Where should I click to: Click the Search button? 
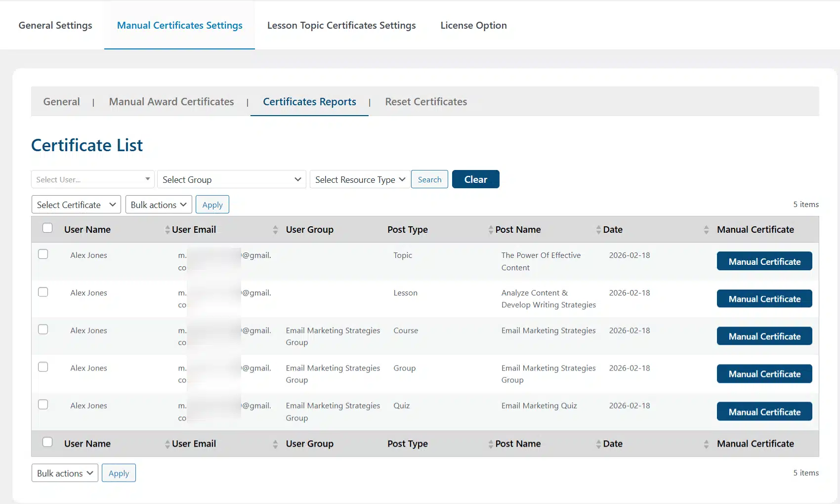click(429, 179)
